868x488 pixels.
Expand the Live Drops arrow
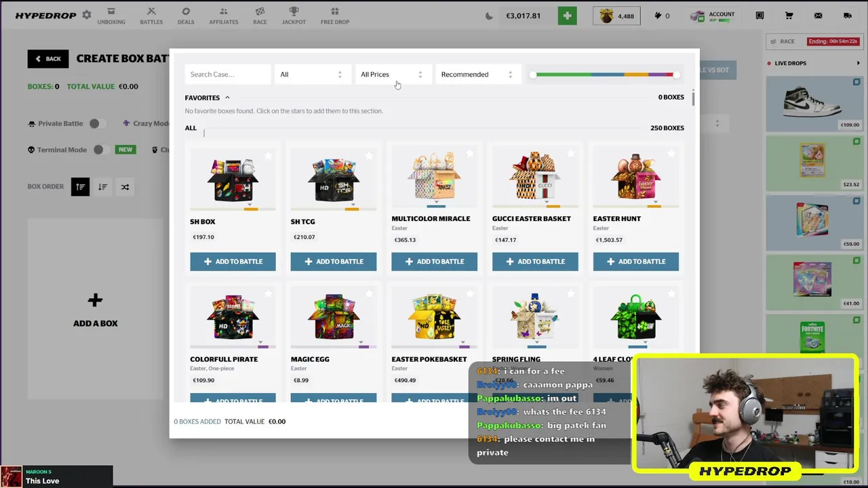point(858,63)
